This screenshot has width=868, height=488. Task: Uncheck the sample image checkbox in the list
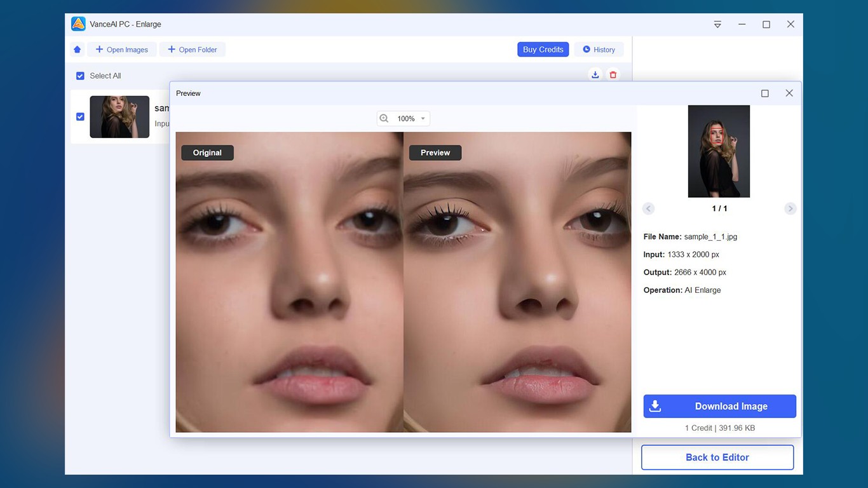(80, 116)
